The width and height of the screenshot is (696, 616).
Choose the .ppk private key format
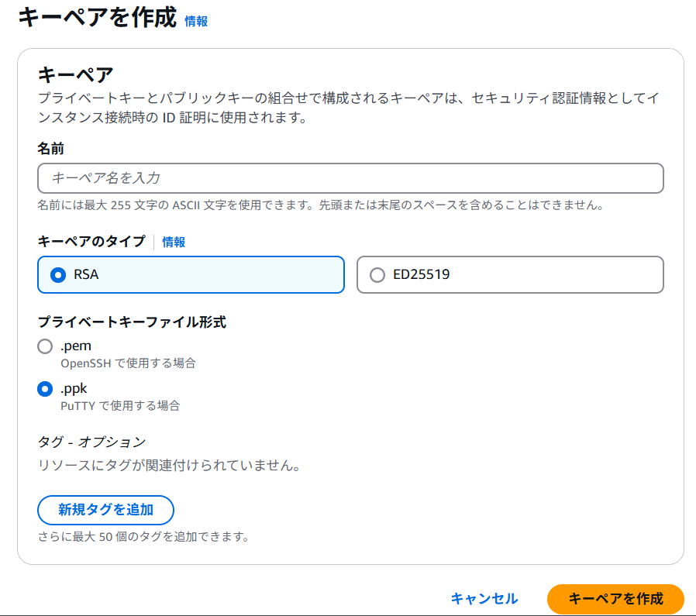[45, 389]
